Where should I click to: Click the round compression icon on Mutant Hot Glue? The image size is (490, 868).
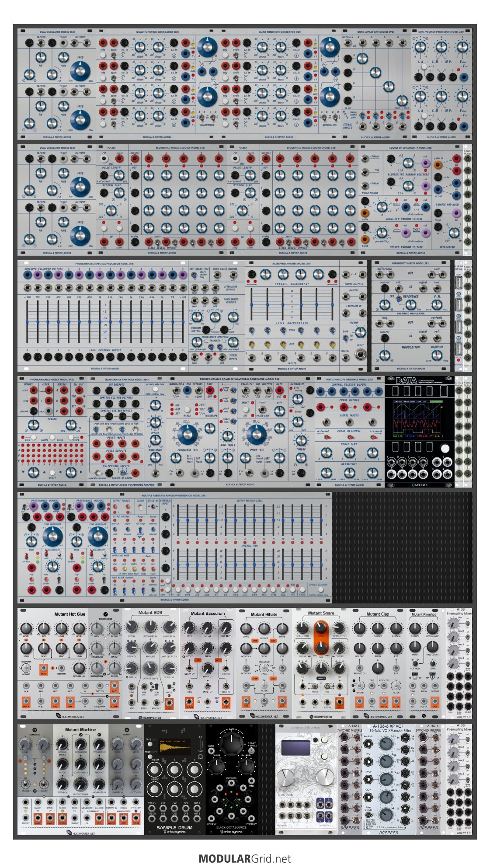pyautogui.click(x=105, y=614)
